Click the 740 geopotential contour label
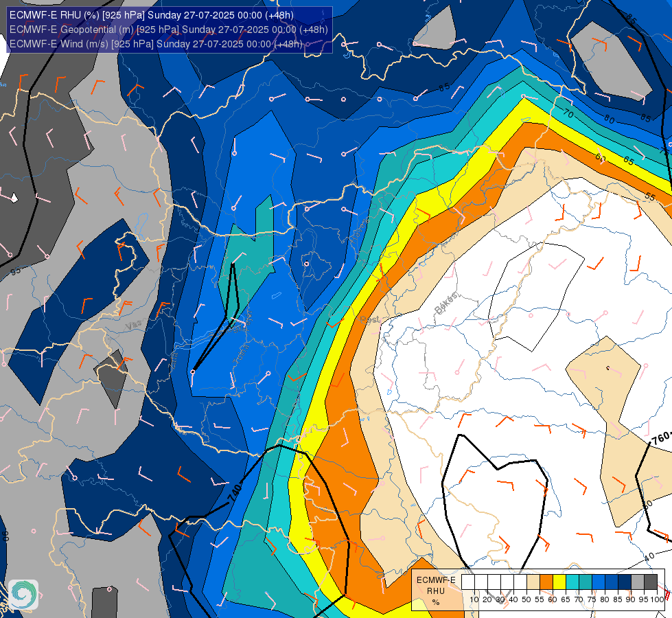Screen dimensions: 672x618 pos(235,493)
